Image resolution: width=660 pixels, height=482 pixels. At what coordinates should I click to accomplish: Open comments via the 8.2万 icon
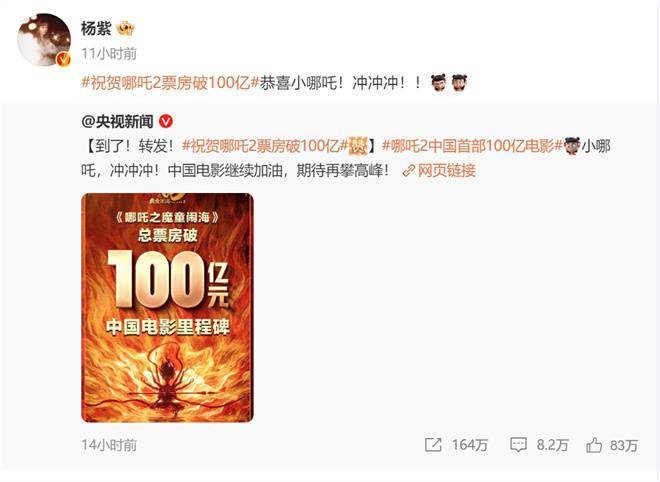tap(539, 445)
